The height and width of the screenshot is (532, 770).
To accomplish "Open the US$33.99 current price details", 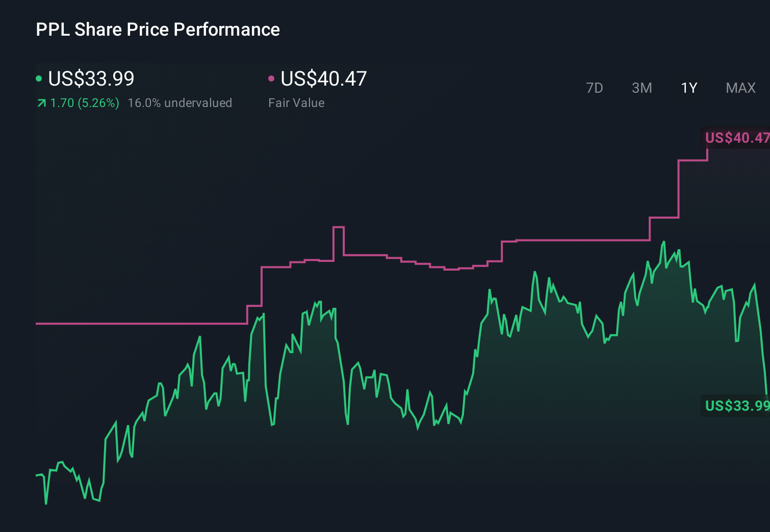I will click(91, 79).
